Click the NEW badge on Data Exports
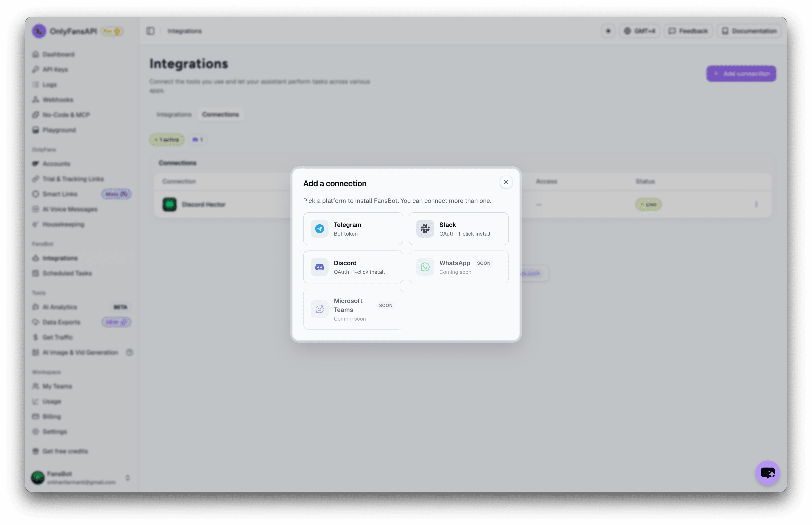Image resolution: width=812 pixels, height=525 pixels. click(x=116, y=322)
